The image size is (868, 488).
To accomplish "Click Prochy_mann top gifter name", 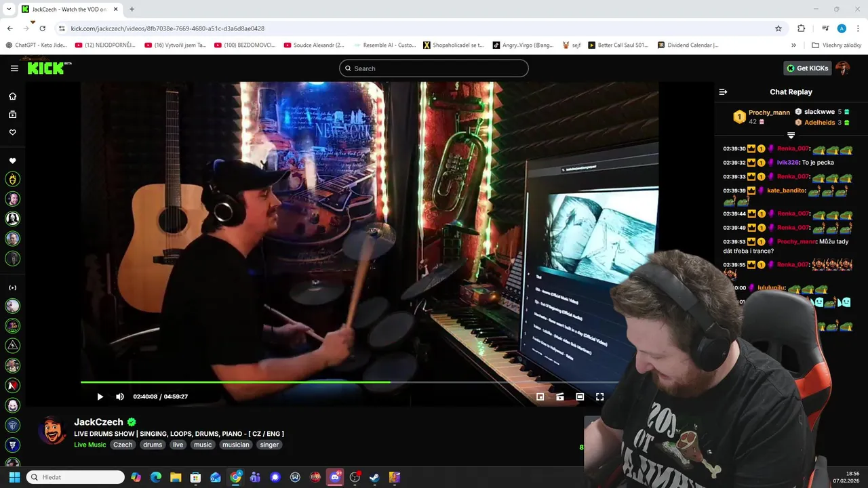I will coord(769,113).
